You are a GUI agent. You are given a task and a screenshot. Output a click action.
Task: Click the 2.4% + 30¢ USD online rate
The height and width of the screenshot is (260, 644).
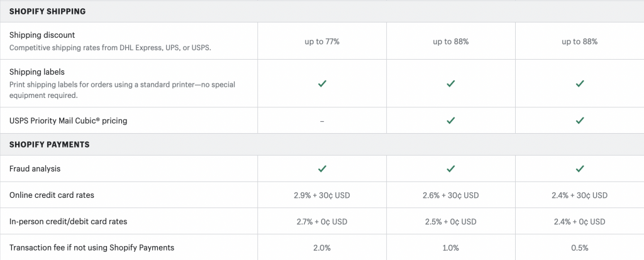579,195
